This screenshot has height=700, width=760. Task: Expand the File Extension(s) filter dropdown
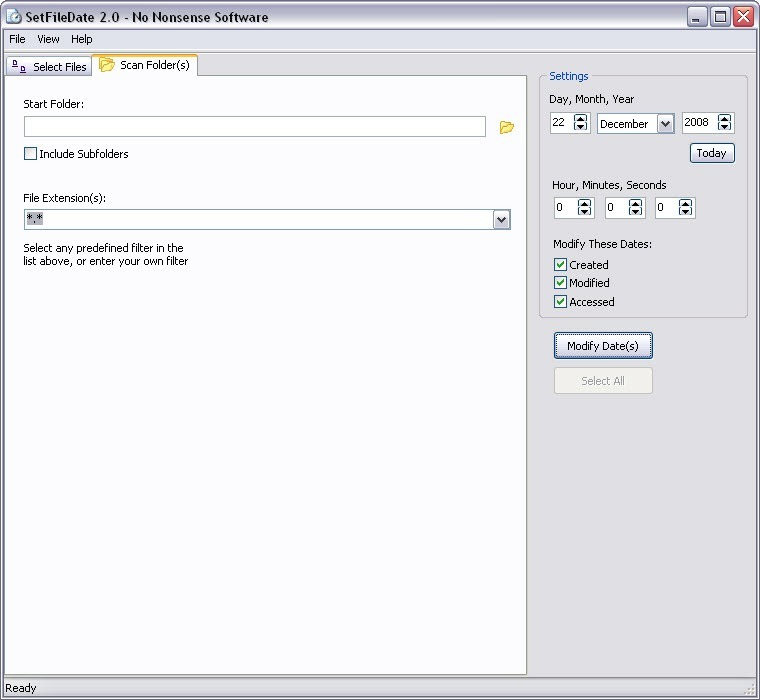pos(502,220)
